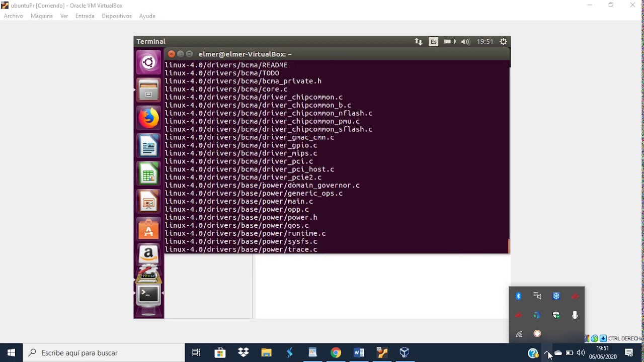Open Ubuntu Dash search in launcher
The width and height of the screenshot is (644, 362).
click(148, 62)
